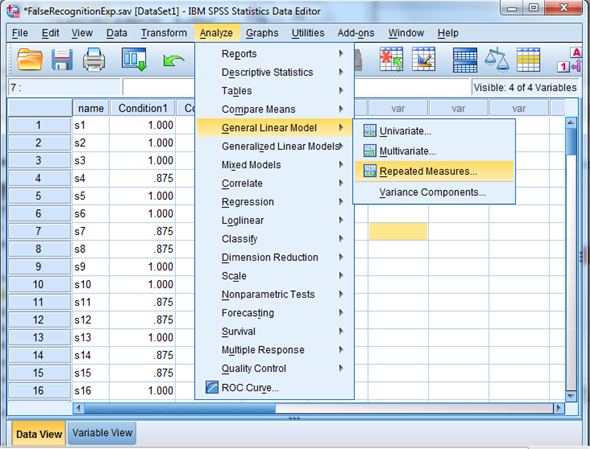Switch to the Data View tab
Viewport: 590px width, 449px height.
point(39,434)
